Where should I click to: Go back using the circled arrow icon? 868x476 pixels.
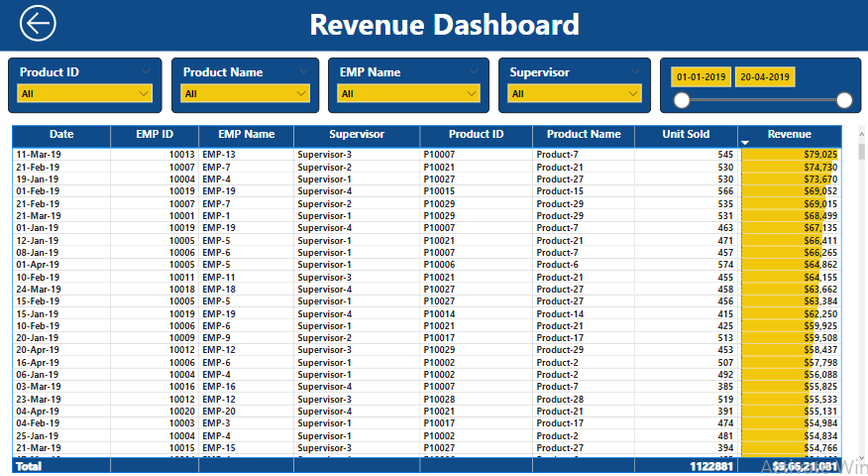pos(38,24)
